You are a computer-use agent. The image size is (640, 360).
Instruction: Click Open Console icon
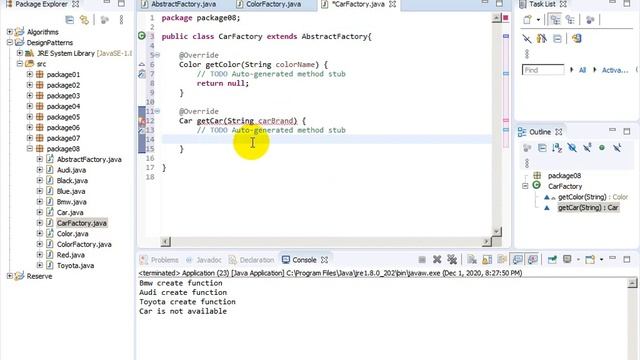tap(590, 260)
